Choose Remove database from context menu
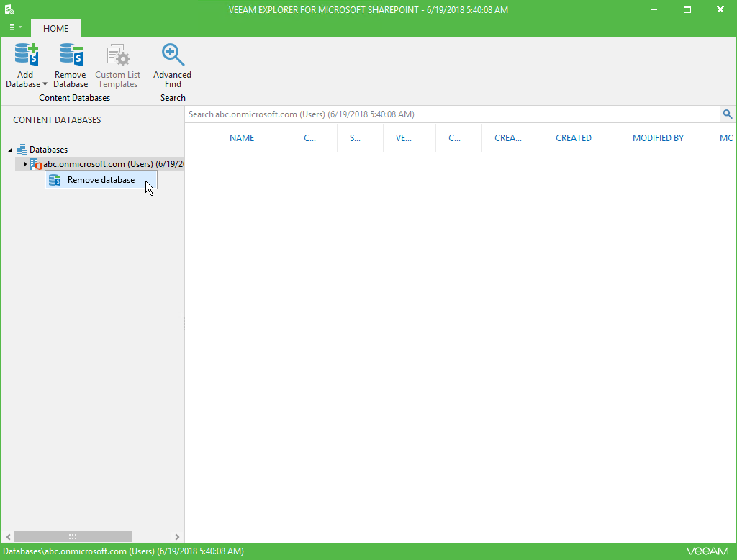The height and width of the screenshot is (560, 737). pyautogui.click(x=101, y=180)
